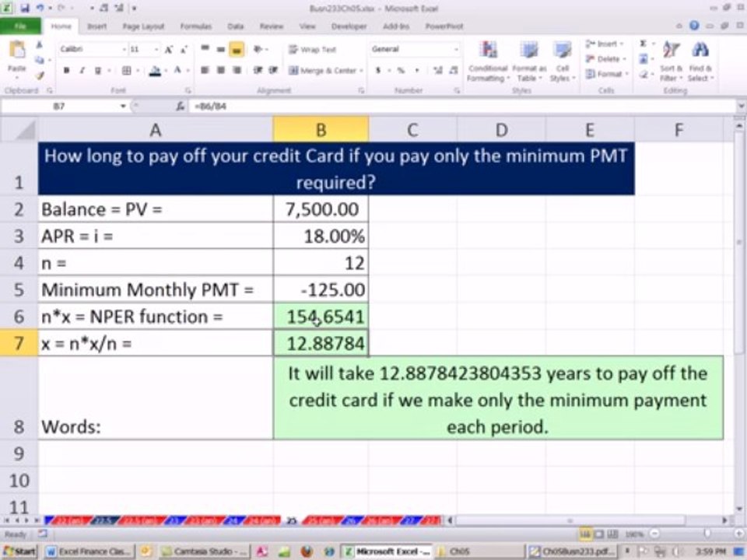Toggle Middle Align

click(220, 49)
